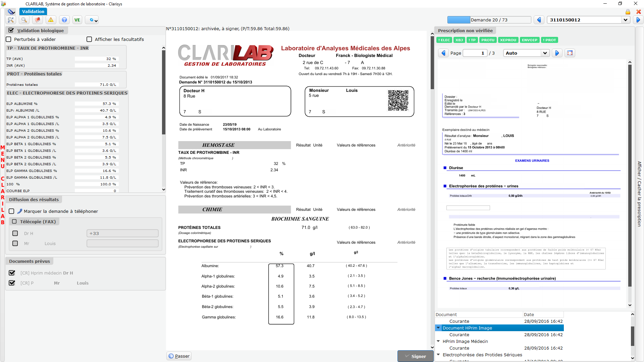
Task: Click the prescription preview vertical scrollbar
Action: coord(630,176)
